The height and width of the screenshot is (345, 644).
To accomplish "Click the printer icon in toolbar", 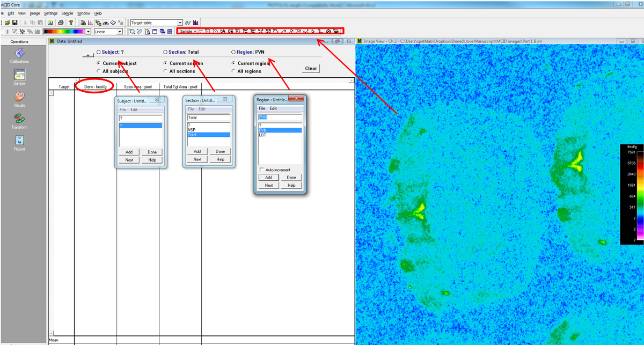I will (61, 23).
